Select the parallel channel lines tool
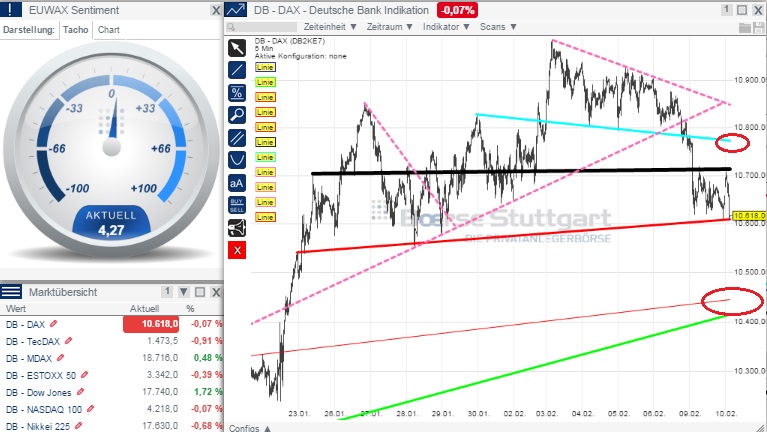The image size is (767, 432). [x=237, y=137]
